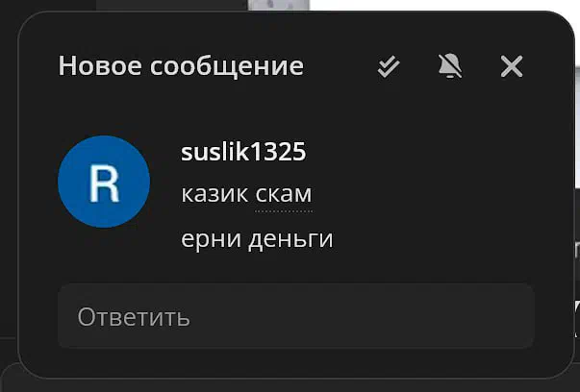This screenshot has width=580, height=392.
Task: Click the partially hidden image above popup
Action: (x=279, y=5)
